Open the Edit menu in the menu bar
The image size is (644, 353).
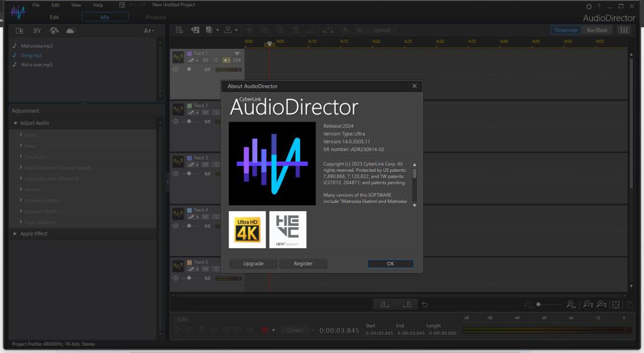pyautogui.click(x=55, y=5)
